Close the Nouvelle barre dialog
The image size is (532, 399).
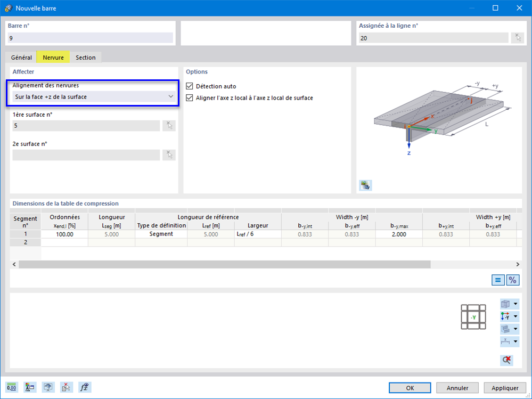tap(519, 8)
